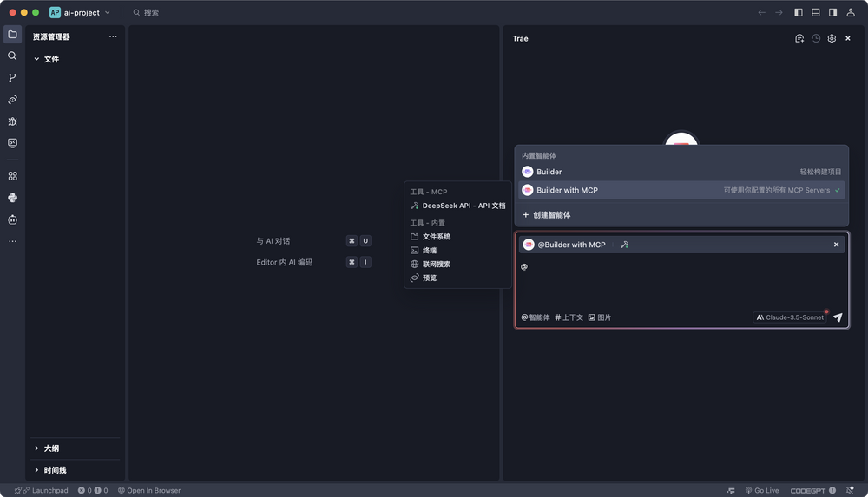Open the Claude-3.5-Sonnet model selector
Screen dimensions: 868x497
click(x=789, y=317)
